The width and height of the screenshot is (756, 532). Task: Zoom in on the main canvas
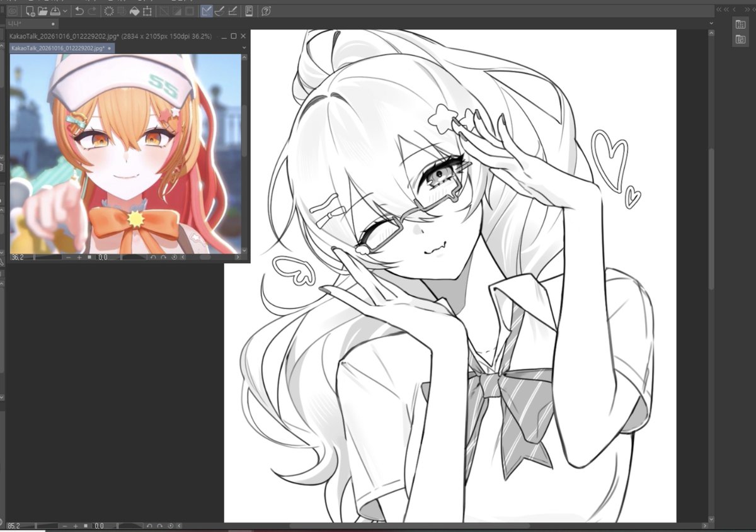[76, 526]
